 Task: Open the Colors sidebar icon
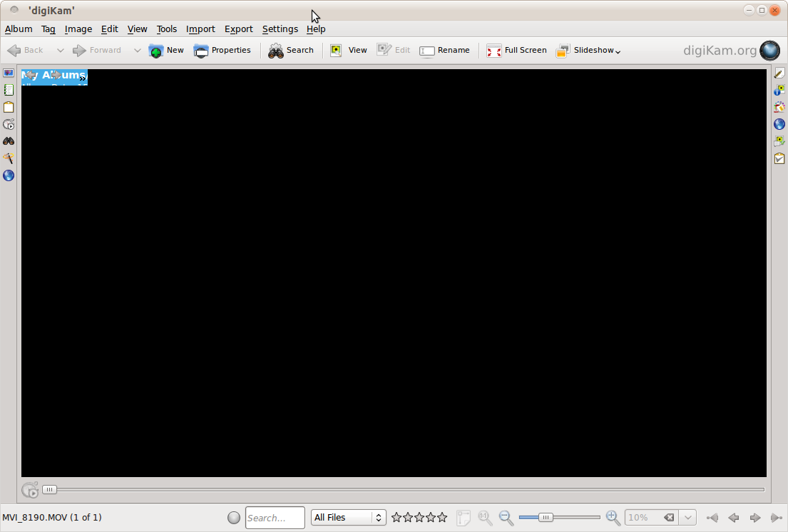coord(779,108)
